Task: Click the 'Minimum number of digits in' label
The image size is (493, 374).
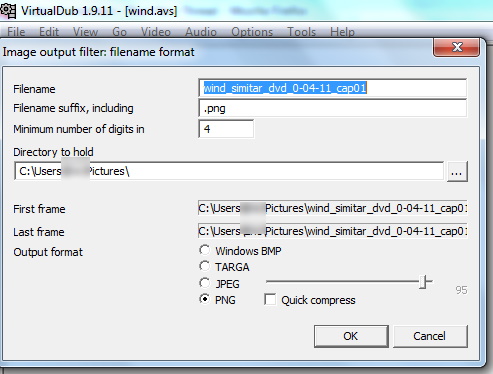Action: [79, 129]
